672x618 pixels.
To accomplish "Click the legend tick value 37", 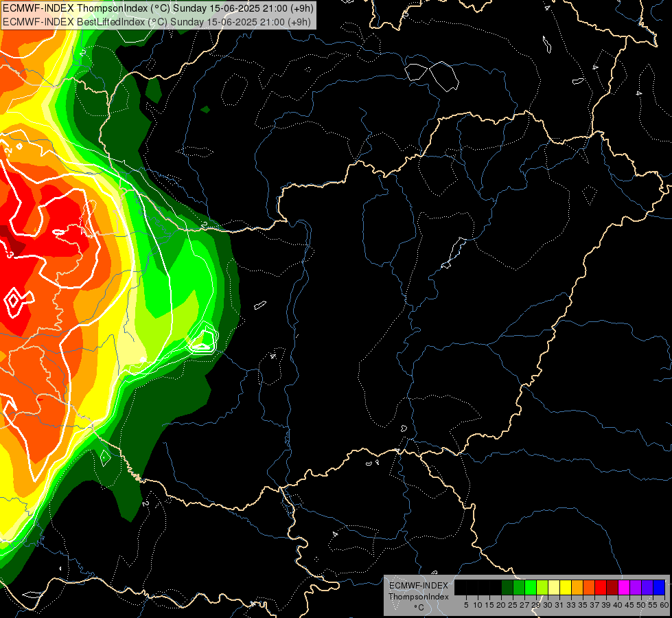I will pos(595,605).
